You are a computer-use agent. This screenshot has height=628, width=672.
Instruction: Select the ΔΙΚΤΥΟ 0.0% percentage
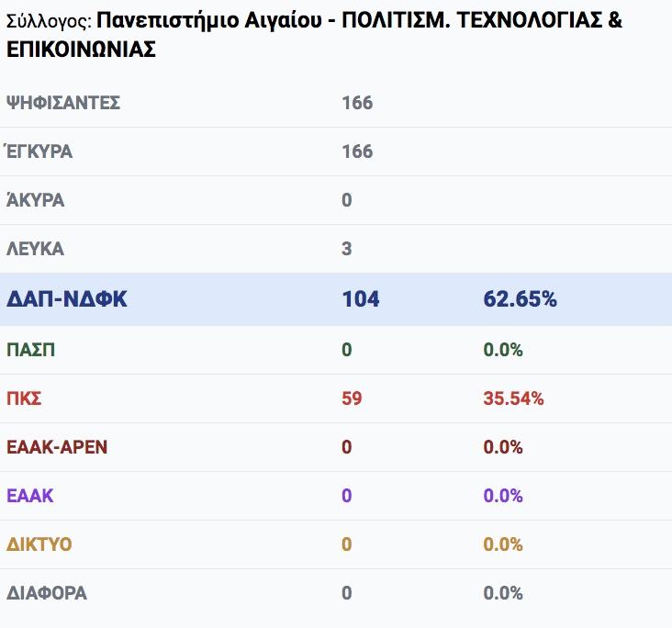click(x=503, y=544)
